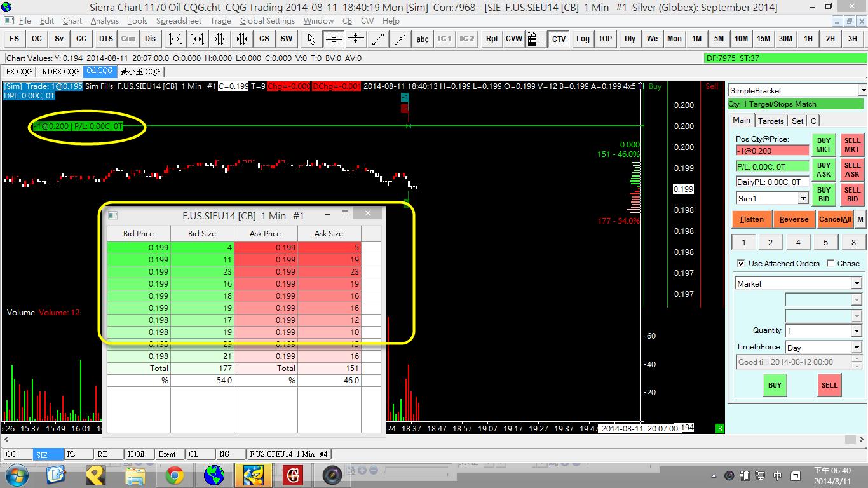The image size is (868, 488).
Task: Click the CC toolbar button
Action: [x=81, y=39]
